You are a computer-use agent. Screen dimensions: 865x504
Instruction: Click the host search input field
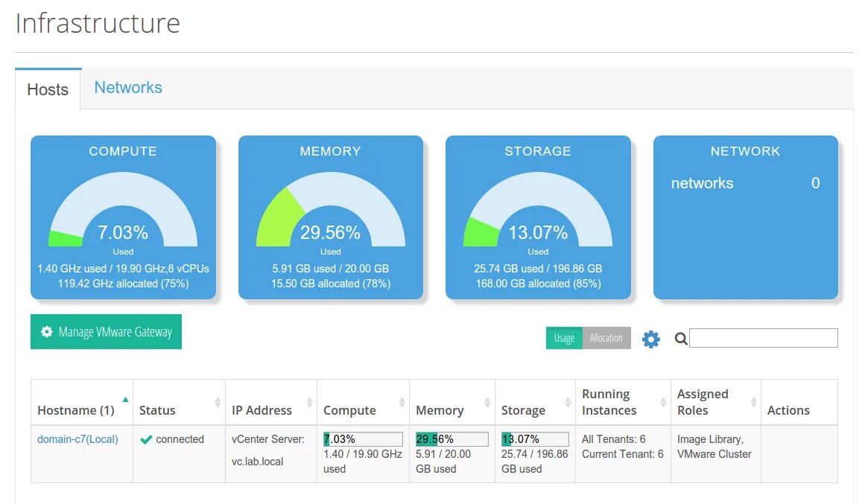click(x=764, y=338)
